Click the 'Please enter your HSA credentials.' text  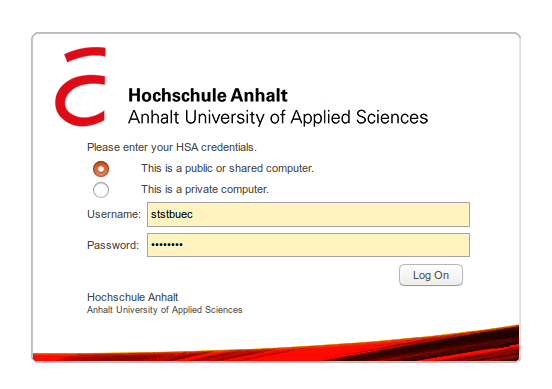[172, 147]
